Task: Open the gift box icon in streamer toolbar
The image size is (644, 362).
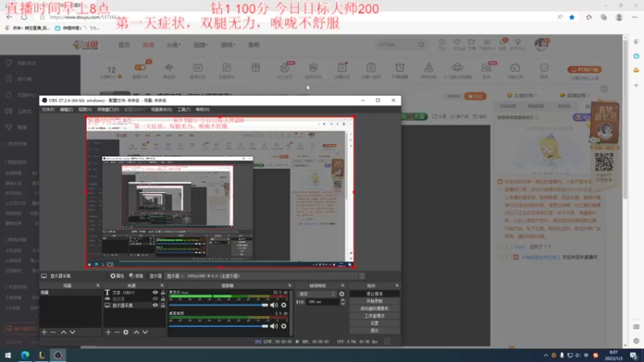Action: (x=255, y=68)
